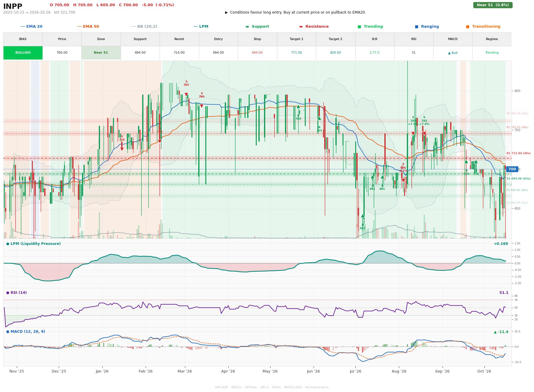Screen dimensions: 534x392
Task: Click the teal dot beside LPM (Liquidity Pressure)
Action: click(x=8, y=244)
